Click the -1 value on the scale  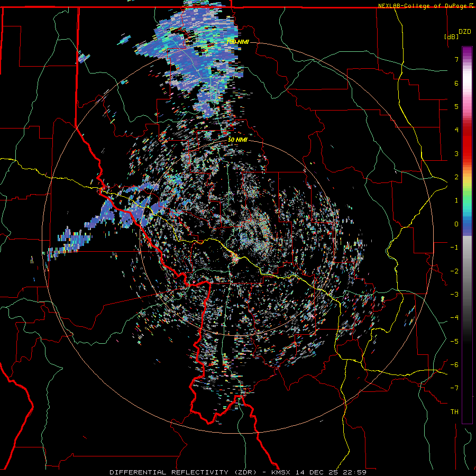(454, 248)
